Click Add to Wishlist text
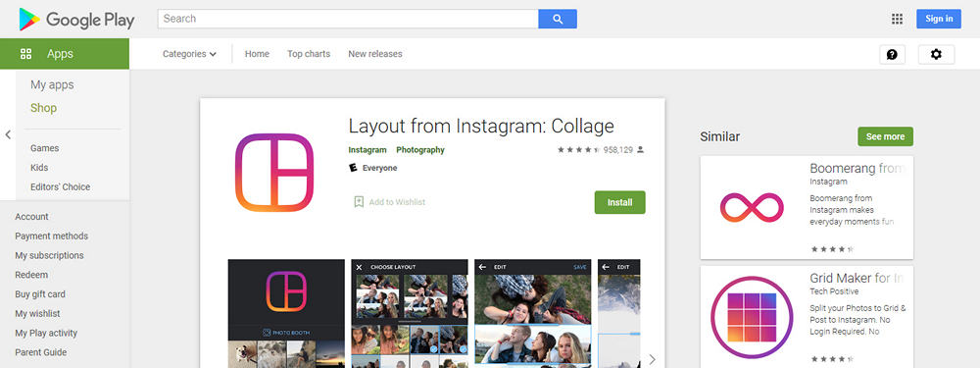 point(397,202)
